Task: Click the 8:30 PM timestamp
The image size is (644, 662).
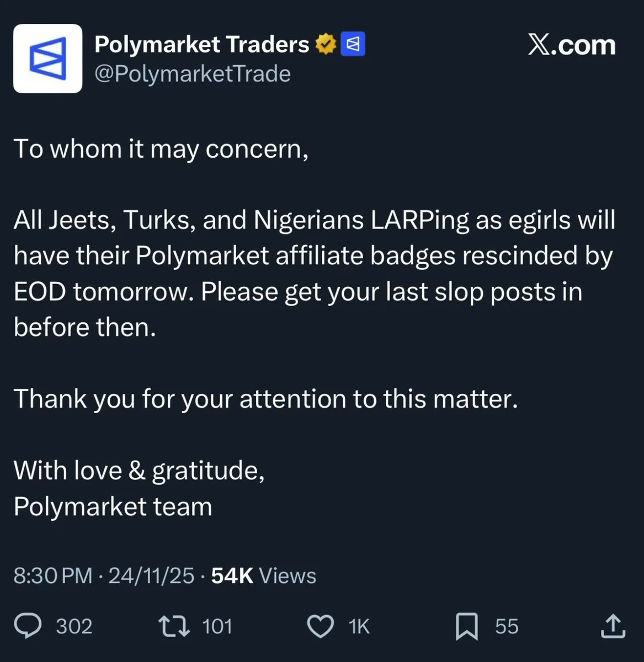Action: coord(52,576)
